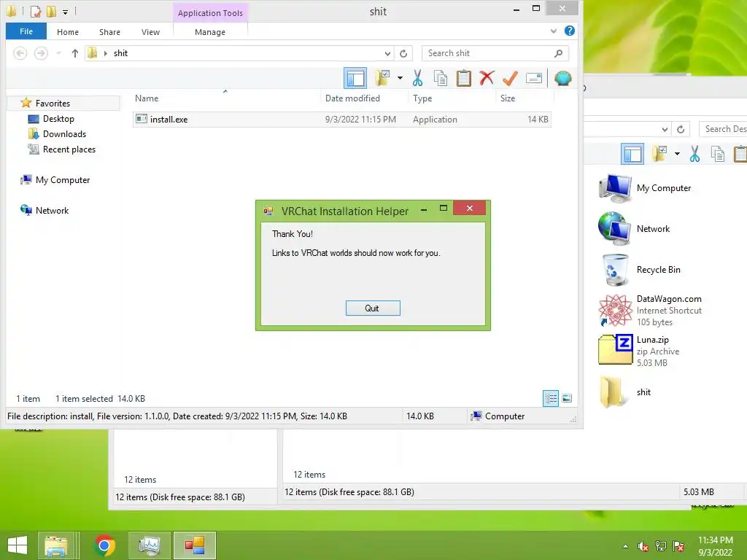Sort by the Name column header
This screenshot has width=747, height=560.
click(x=147, y=98)
